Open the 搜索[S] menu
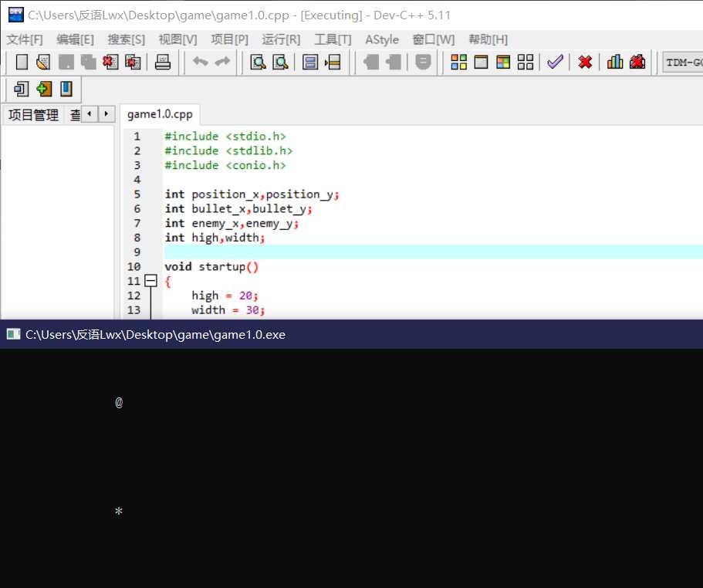 coord(127,39)
